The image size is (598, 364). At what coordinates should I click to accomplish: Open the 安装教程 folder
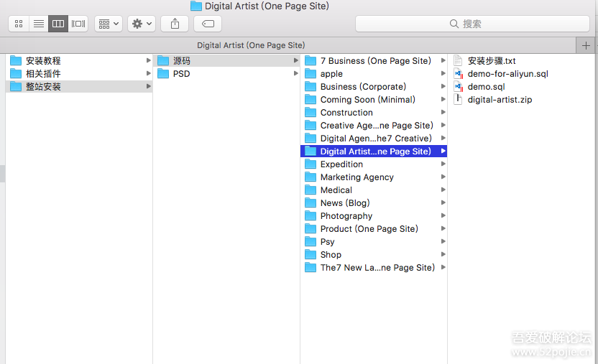pos(43,61)
